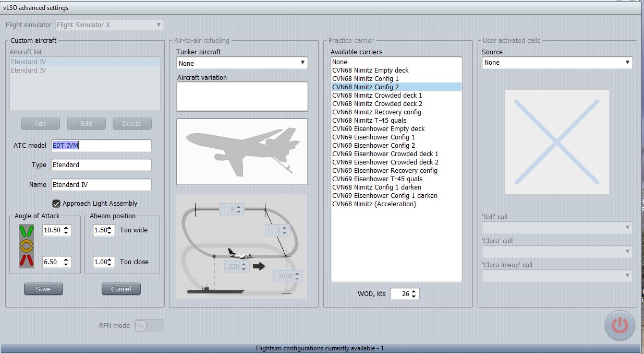Click the pattern diagram stepper showing 3000
Viewport: 644px width, 354px height.
pyautogui.click(x=288, y=276)
